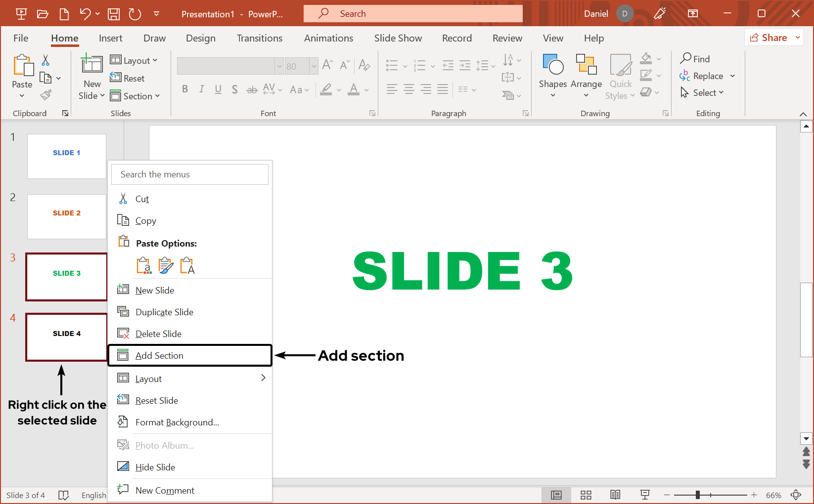The height and width of the screenshot is (504, 814).
Task: Toggle Underline formatting
Action: [x=218, y=89]
